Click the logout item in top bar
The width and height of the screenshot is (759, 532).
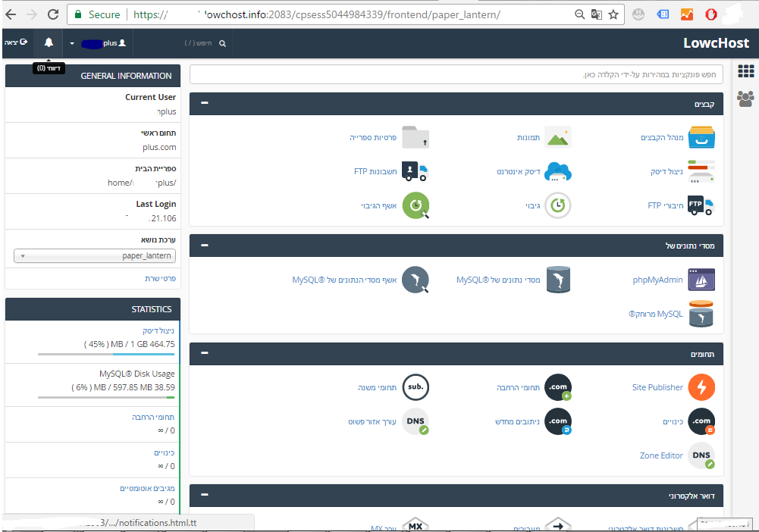click(x=16, y=43)
